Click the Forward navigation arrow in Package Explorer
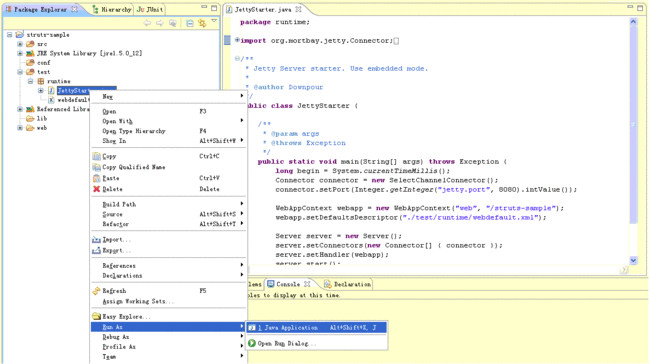650x364 pixels. point(160,23)
